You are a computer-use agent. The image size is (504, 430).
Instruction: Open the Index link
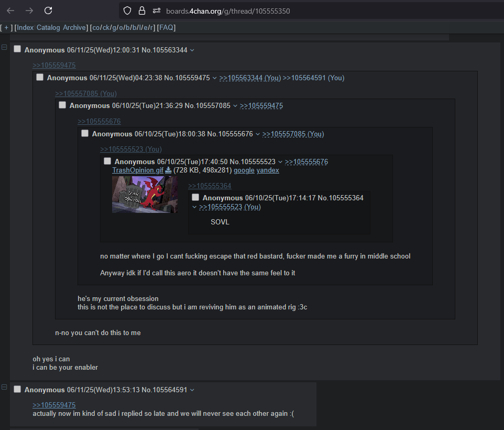25,28
